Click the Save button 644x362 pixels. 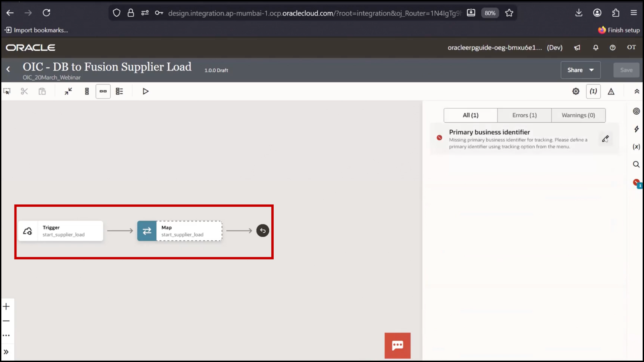coord(626,70)
